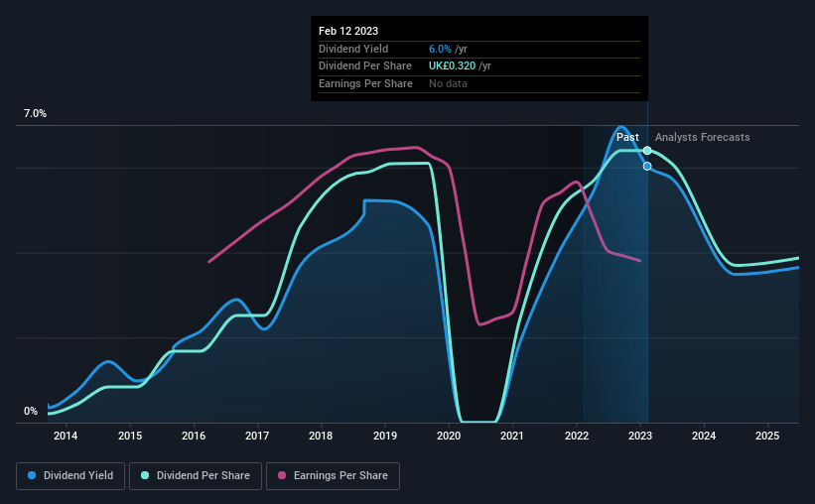Click the 2014 x-axis label

66,436
